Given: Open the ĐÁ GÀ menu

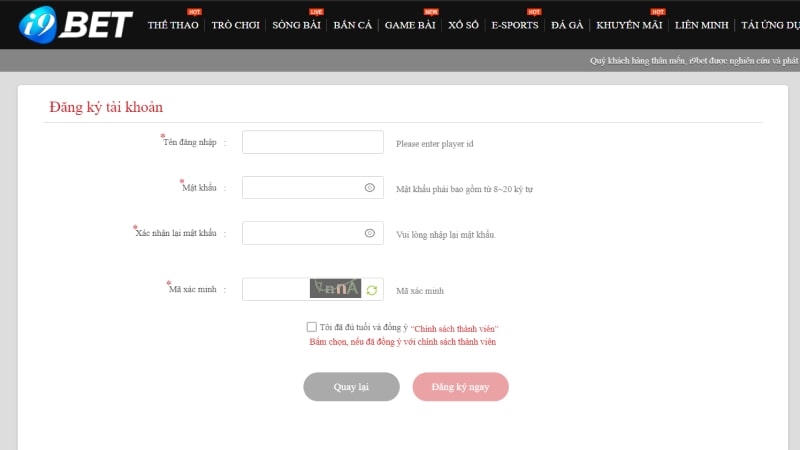Looking at the screenshot, I should point(567,25).
